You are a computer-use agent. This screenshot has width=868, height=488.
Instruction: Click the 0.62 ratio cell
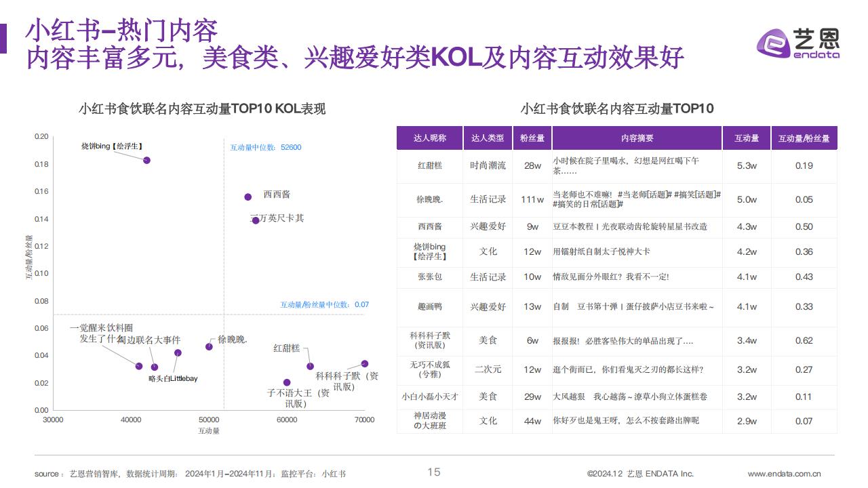tap(804, 341)
